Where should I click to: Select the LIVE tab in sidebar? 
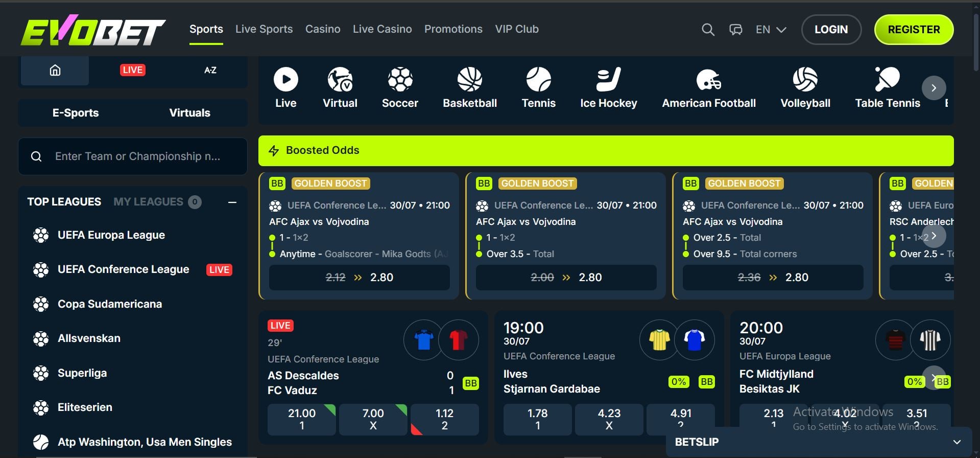point(132,70)
